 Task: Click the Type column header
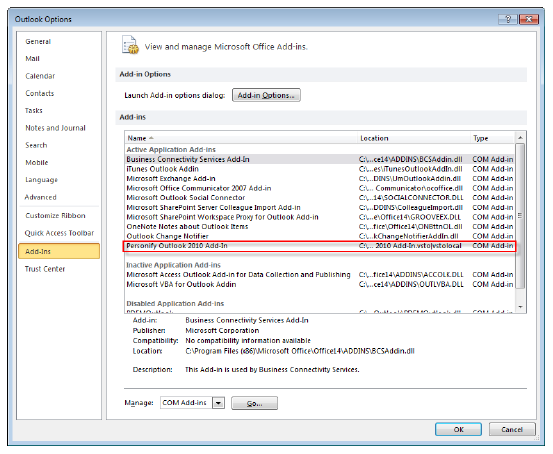tap(492, 138)
